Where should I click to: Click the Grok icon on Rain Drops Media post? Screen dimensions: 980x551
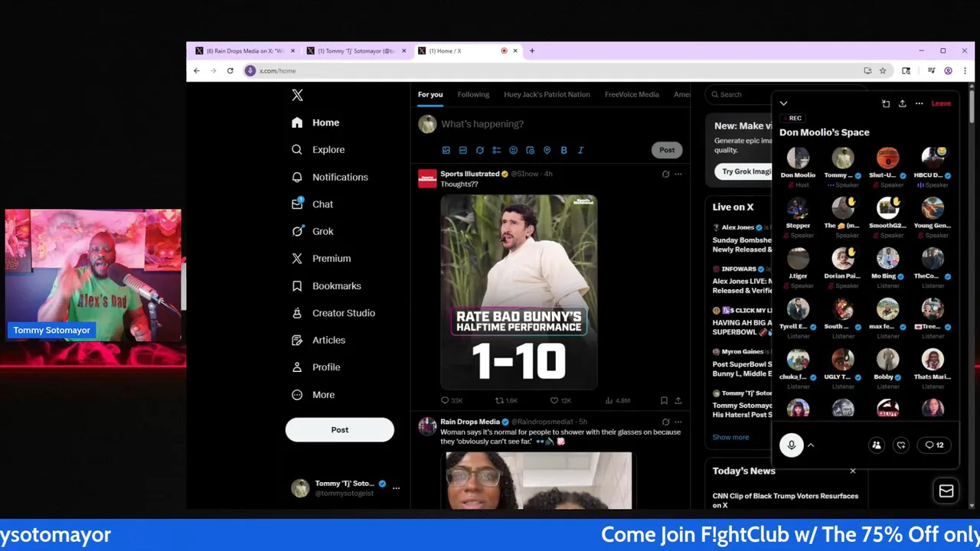pos(665,422)
